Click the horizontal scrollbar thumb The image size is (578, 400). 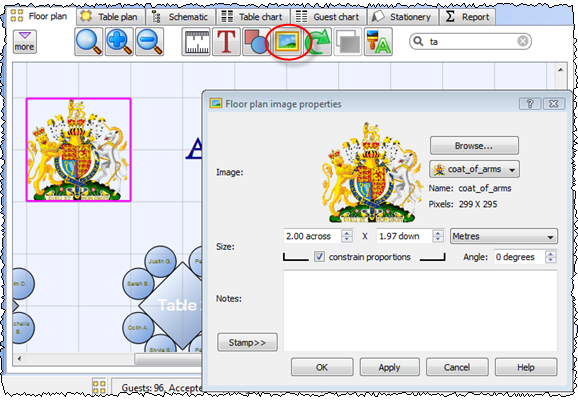(x=168, y=359)
